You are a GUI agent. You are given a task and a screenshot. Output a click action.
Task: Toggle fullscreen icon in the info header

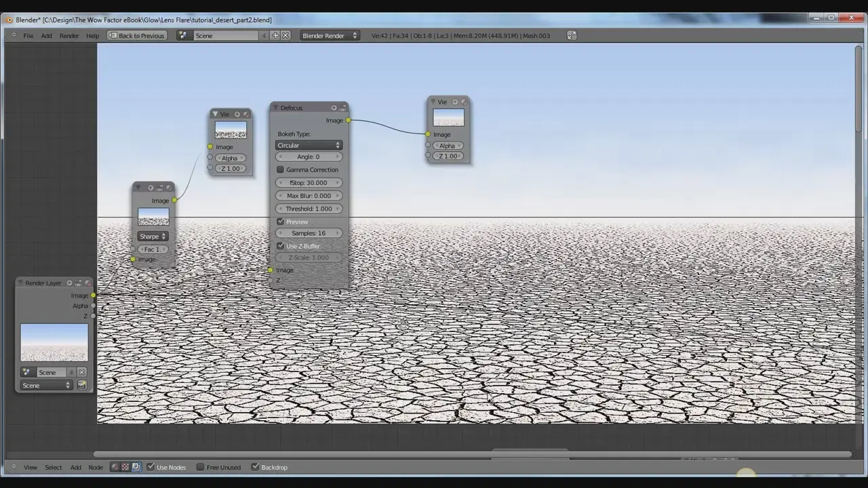(572, 35)
